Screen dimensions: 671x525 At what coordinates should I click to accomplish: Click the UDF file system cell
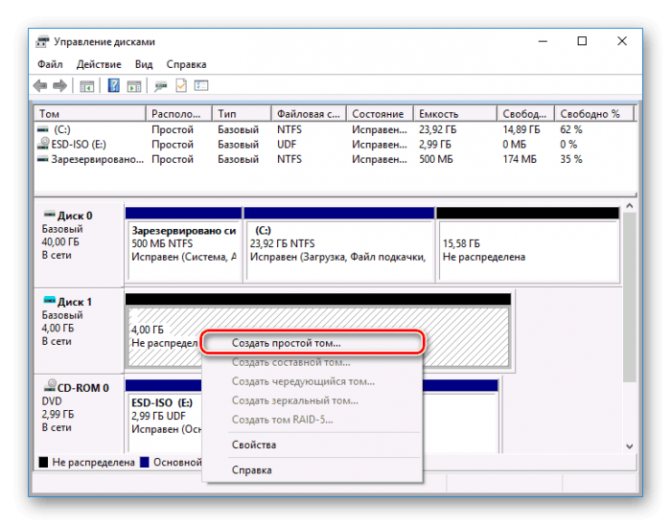click(x=286, y=145)
